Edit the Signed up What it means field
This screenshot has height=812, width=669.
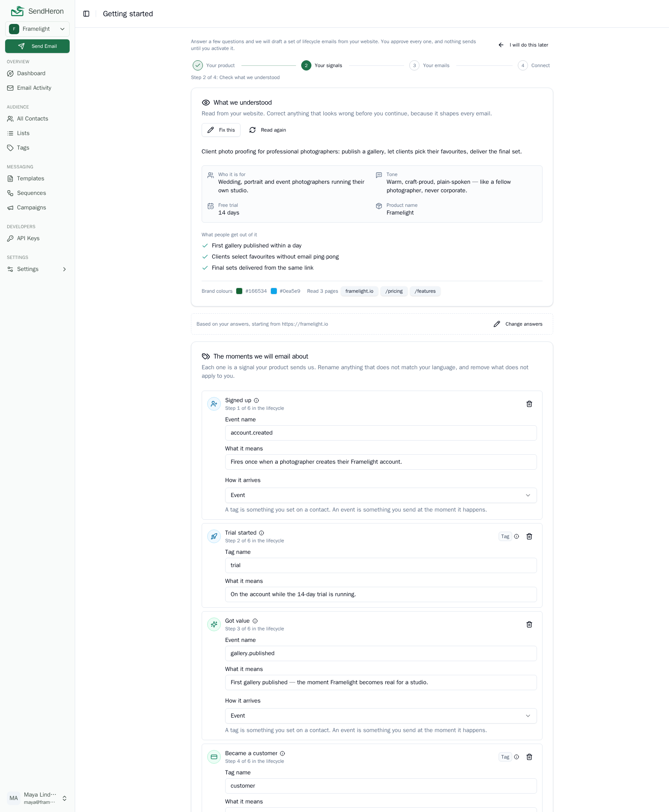coord(381,462)
